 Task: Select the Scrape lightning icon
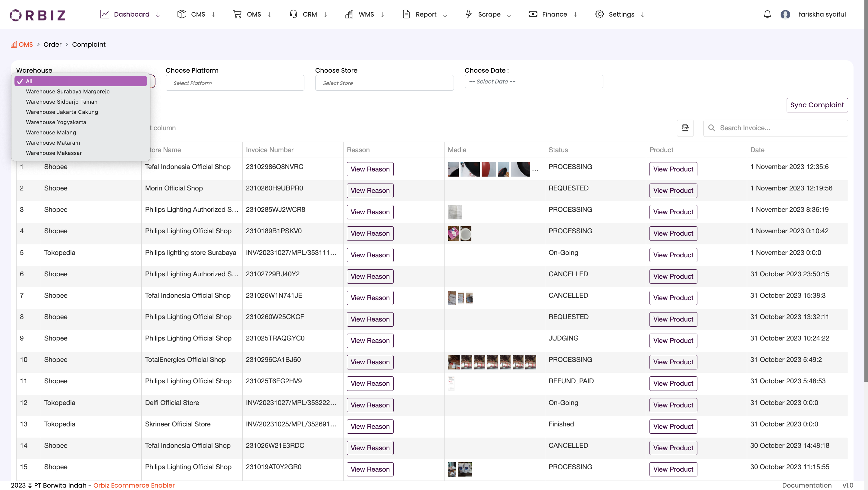[x=469, y=14]
